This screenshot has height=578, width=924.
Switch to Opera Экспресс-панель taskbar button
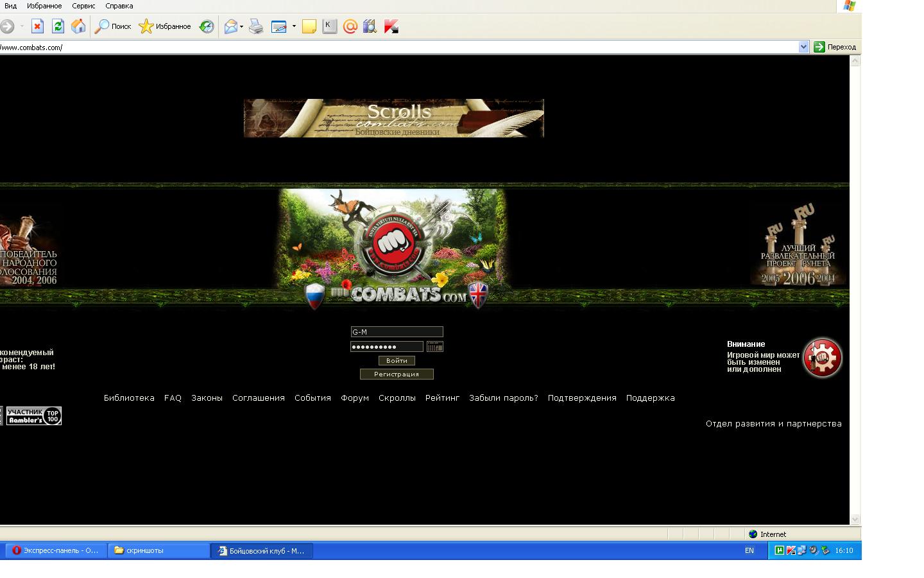pos(56,550)
